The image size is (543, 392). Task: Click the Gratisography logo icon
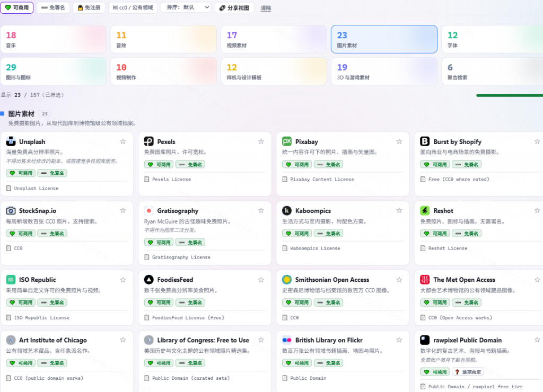[x=149, y=210]
